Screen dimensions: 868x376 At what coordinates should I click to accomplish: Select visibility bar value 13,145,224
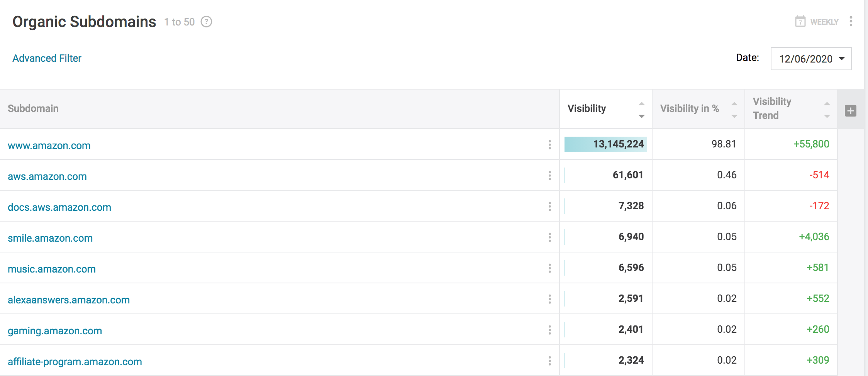(x=606, y=144)
